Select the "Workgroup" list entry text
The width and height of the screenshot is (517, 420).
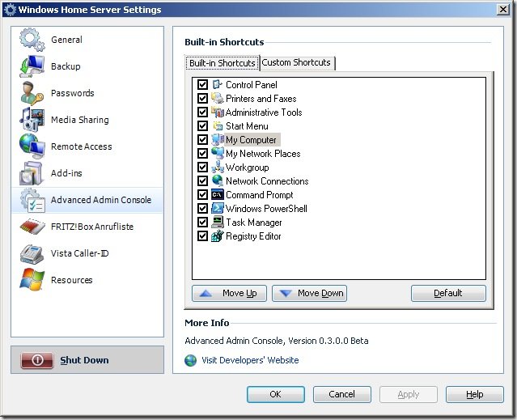[x=248, y=168]
